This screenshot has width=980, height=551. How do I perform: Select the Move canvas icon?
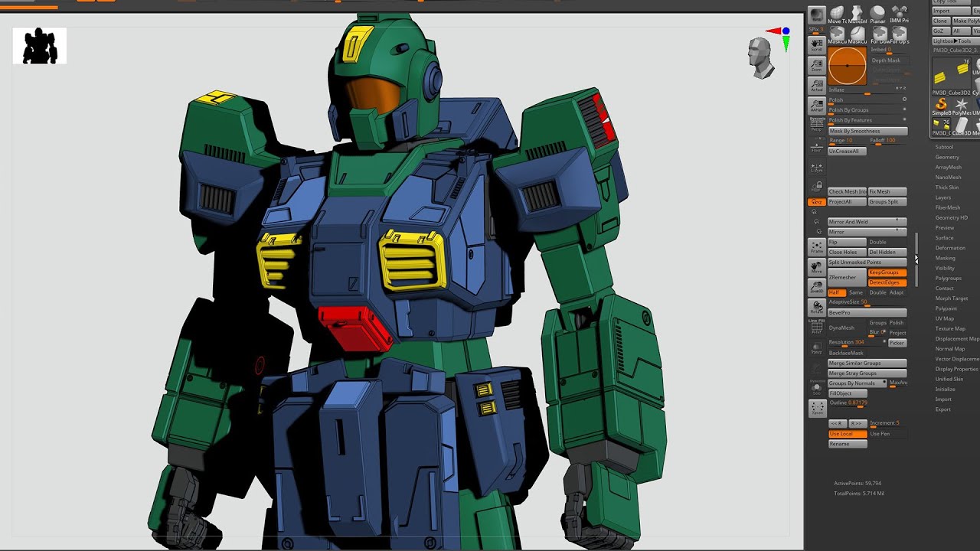[817, 267]
